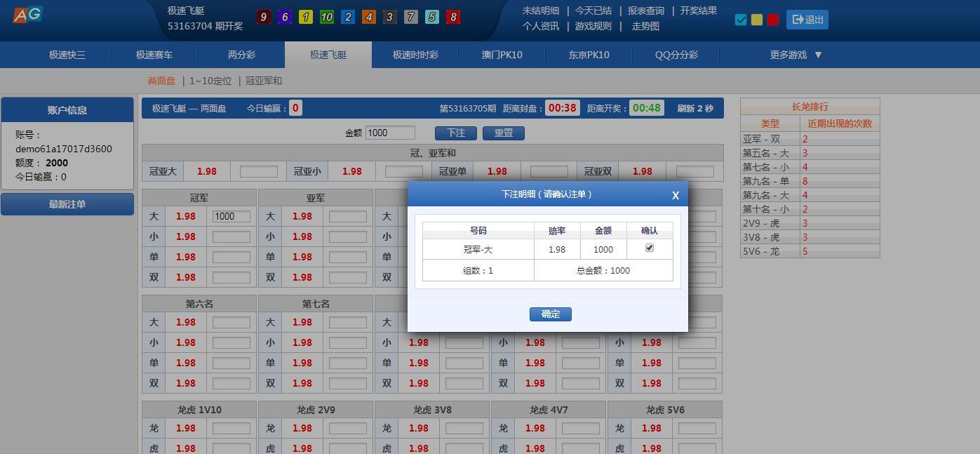
Task: Click the yellow number 1 result ball
Action: (x=305, y=17)
